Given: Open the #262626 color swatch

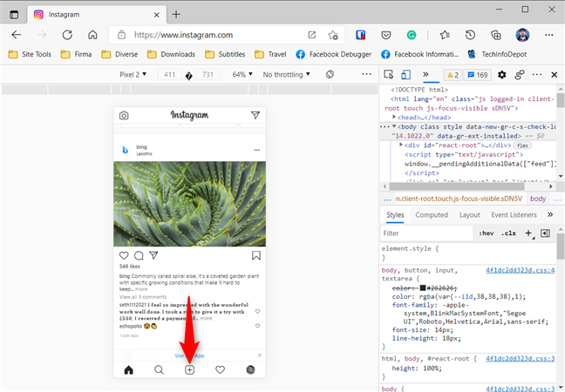Looking at the screenshot, I should (x=423, y=287).
